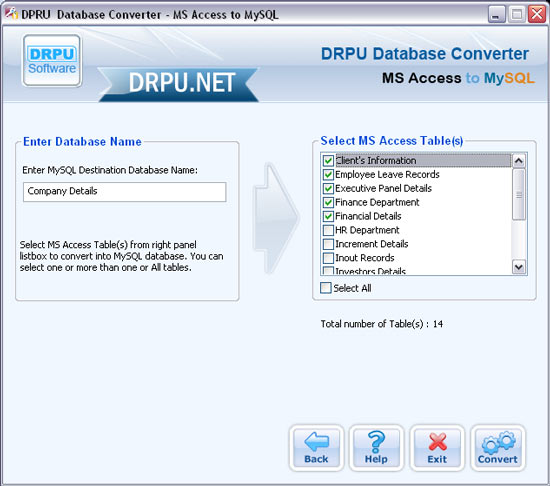Click the table list scroll-up arrow
Screen dimensions: 550x486
[x=519, y=161]
